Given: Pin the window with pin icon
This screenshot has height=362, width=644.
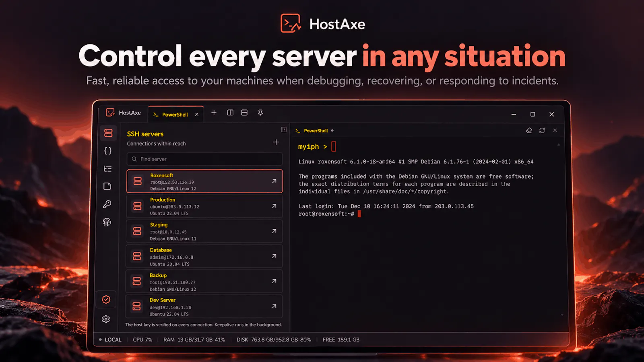Looking at the screenshot, I should pyautogui.click(x=260, y=113).
